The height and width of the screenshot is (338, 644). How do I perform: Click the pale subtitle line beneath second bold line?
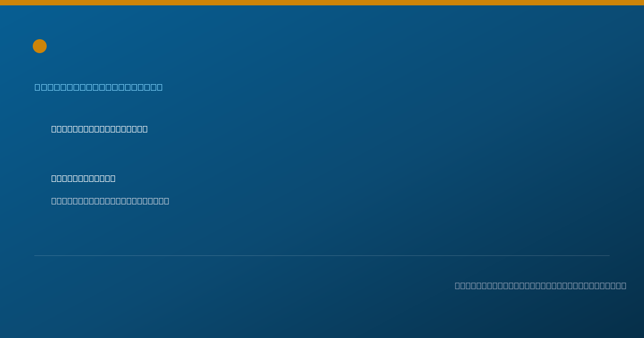(x=110, y=201)
